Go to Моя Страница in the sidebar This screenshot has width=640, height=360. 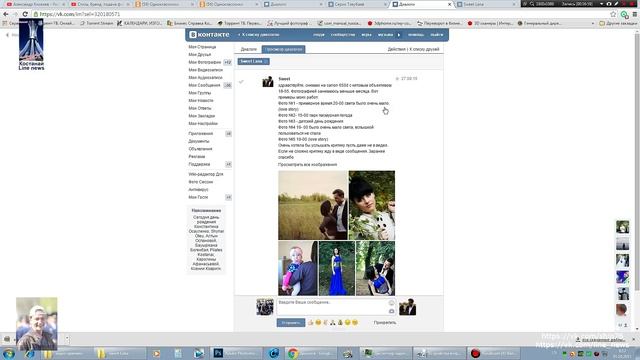[x=202, y=47]
